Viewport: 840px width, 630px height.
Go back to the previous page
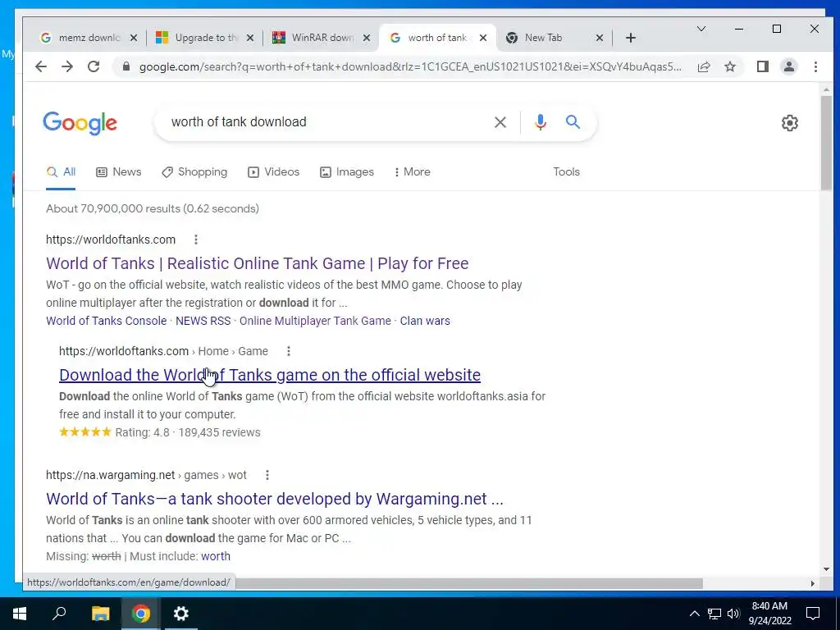point(41,66)
